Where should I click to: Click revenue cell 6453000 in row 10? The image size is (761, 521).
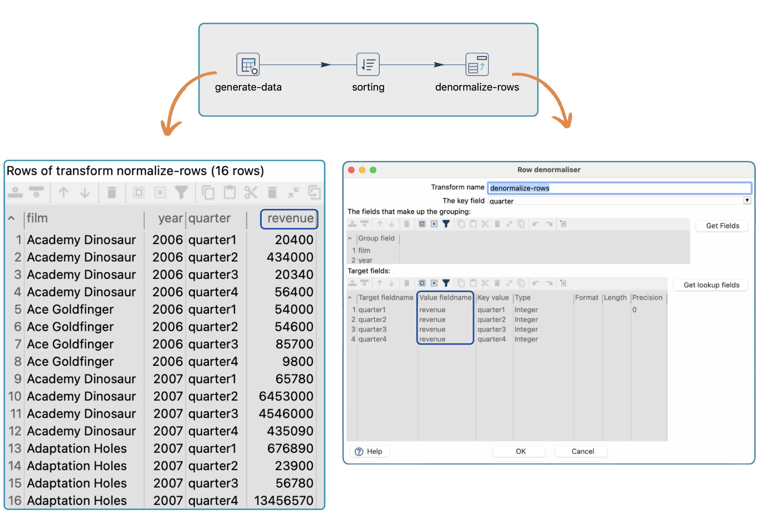click(286, 396)
